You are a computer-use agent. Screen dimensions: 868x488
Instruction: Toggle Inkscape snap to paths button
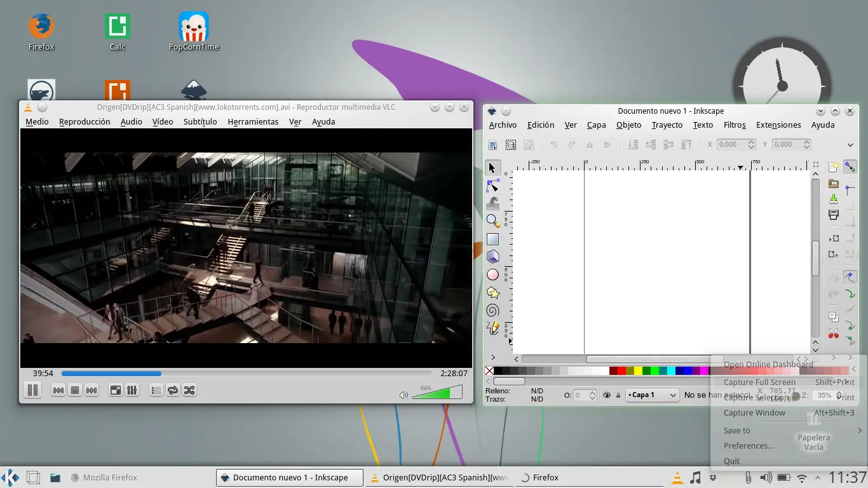[x=850, y=294]
